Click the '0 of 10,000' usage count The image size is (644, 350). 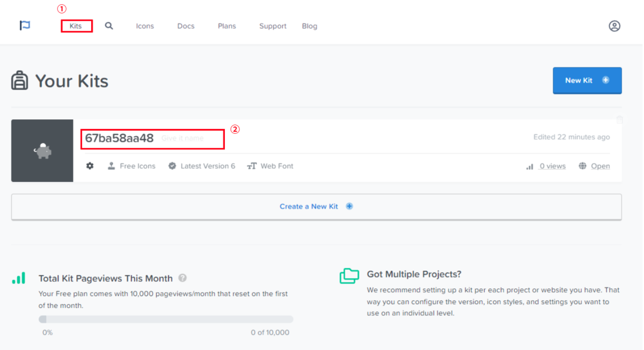tap(270, 332)
